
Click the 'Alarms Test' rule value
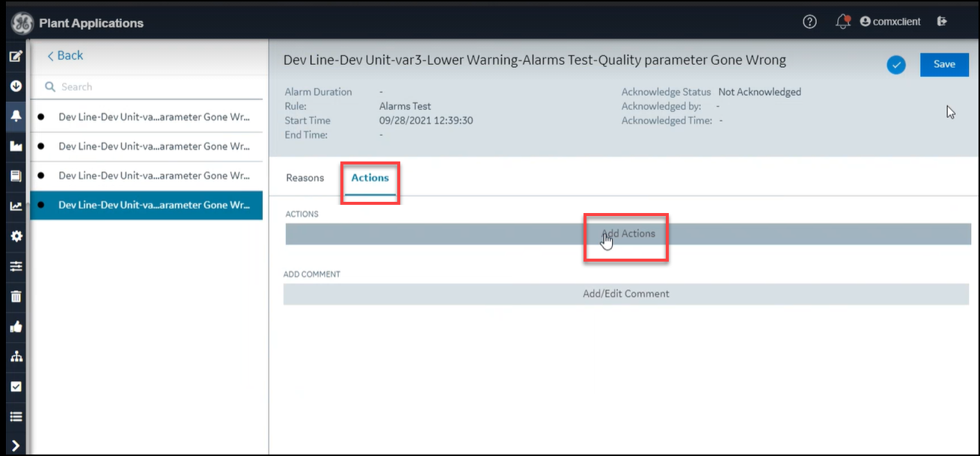coord(405,106)
